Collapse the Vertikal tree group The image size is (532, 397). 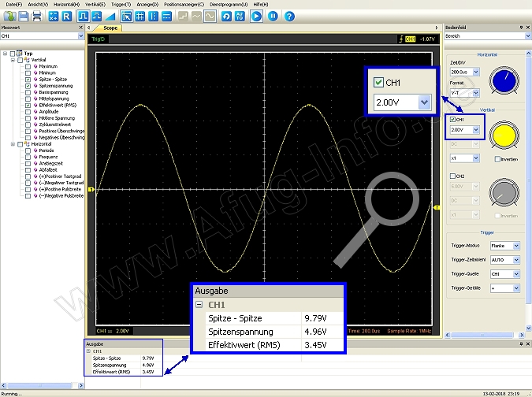click(13, 60)
